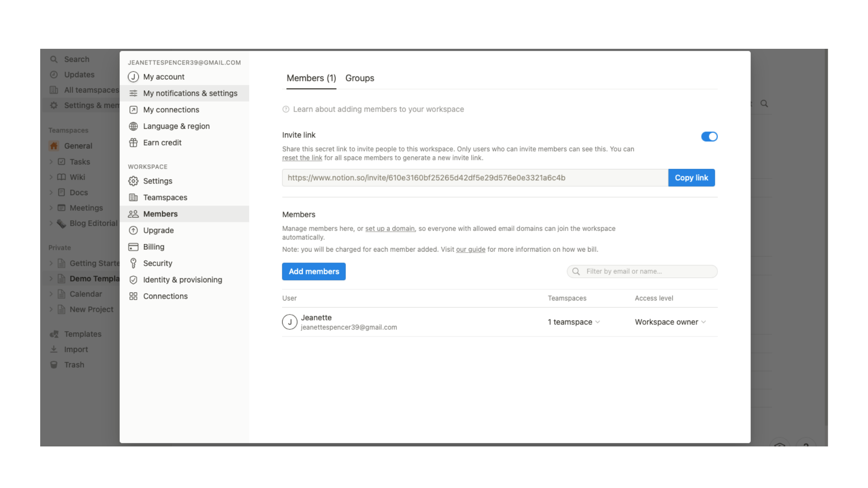This screenshot has height=488, width=868.
Task: Select the Members tab
Action: click(311, 78)
